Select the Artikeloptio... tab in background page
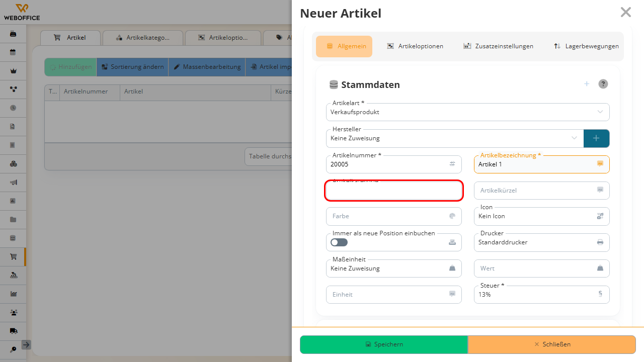This screenshot has height=362, width=644. (x=223, y=38)
